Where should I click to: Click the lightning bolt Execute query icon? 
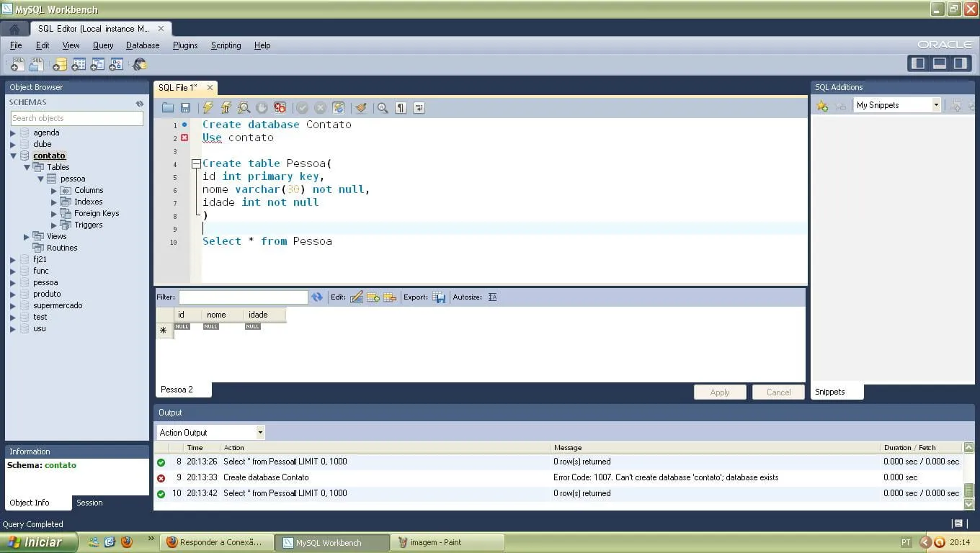pyautogui.click(x=208, y=108)
